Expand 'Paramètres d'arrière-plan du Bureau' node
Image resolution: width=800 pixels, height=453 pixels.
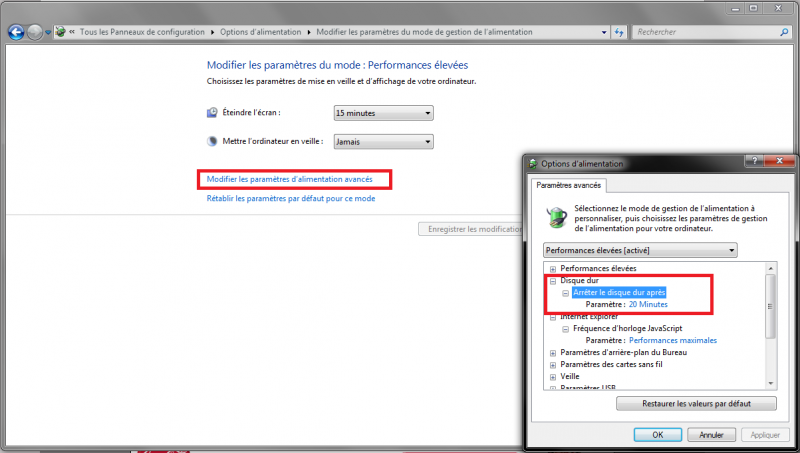point(553,353)
